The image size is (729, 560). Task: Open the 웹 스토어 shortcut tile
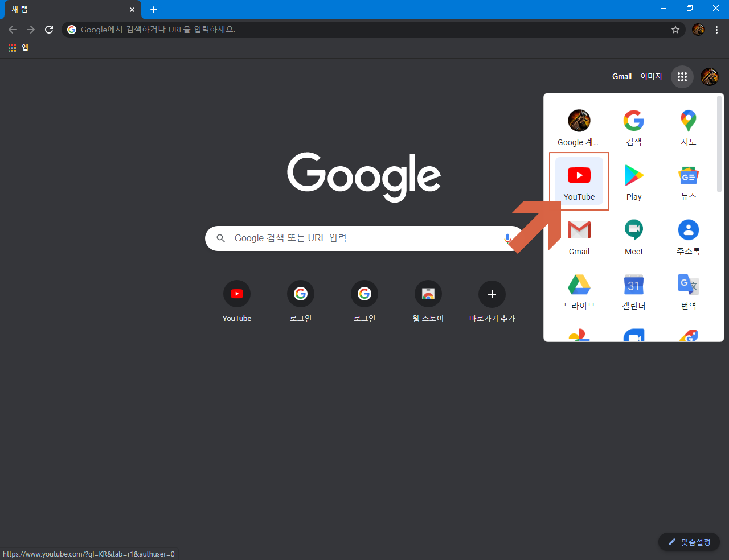pos(428,302)
